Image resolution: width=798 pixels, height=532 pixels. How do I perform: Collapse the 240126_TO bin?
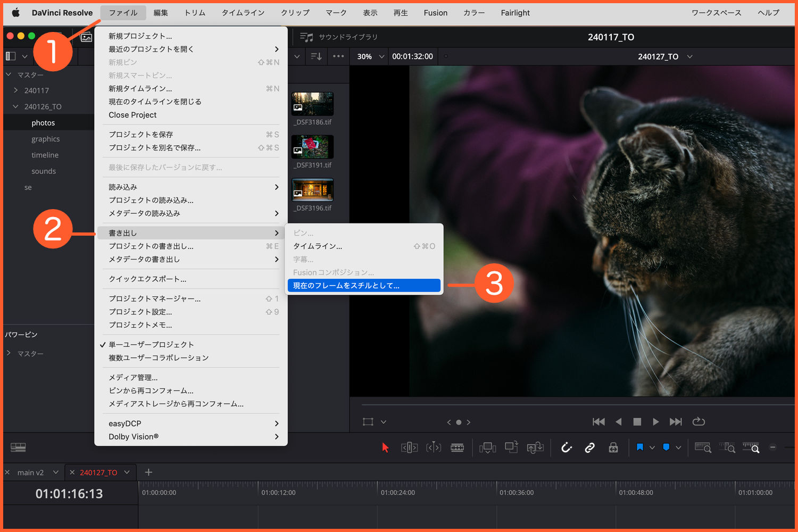point(15,106)
